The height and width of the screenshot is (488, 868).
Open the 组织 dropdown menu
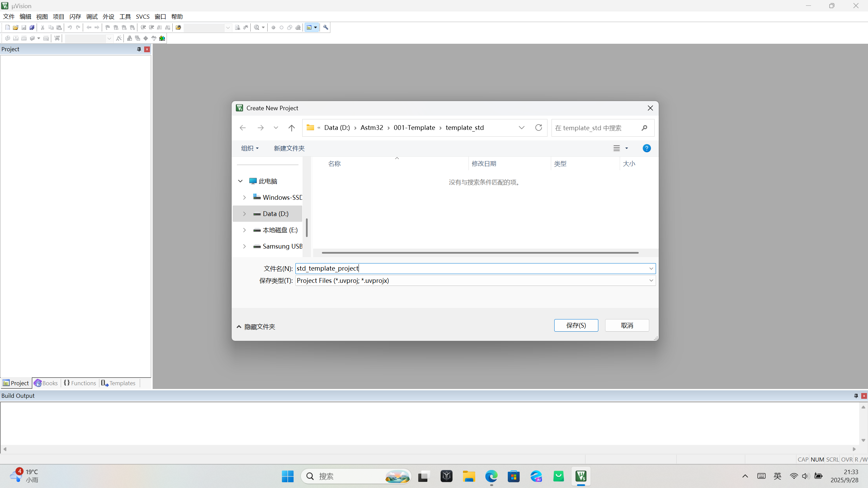(x=250, y=148)
